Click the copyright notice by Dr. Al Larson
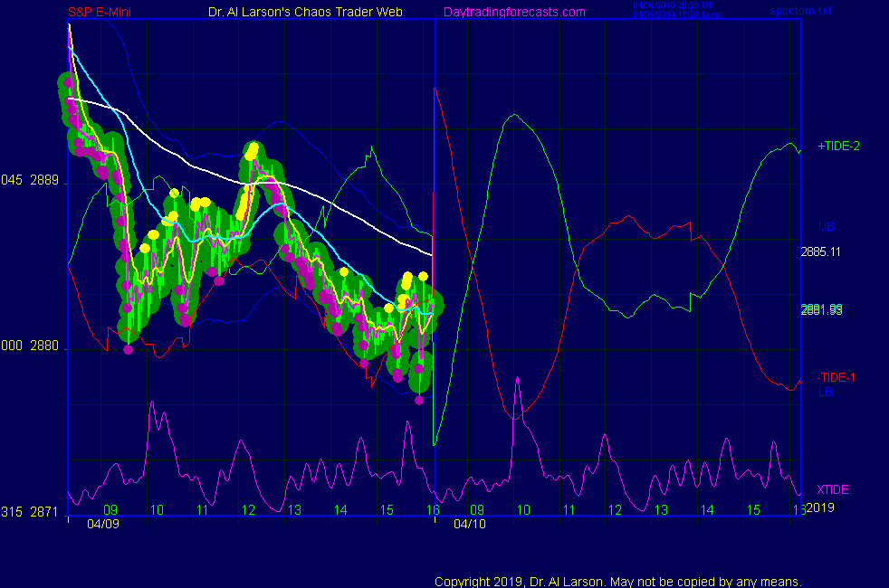The height and width of the screenshot is (588, 889). point(618,582)
